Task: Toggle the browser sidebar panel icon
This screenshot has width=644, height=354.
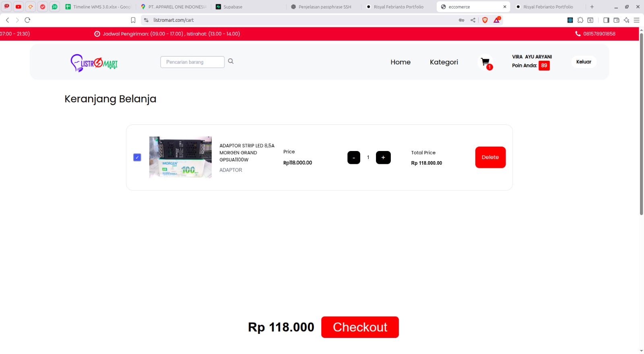Action: tap(606, 20)
